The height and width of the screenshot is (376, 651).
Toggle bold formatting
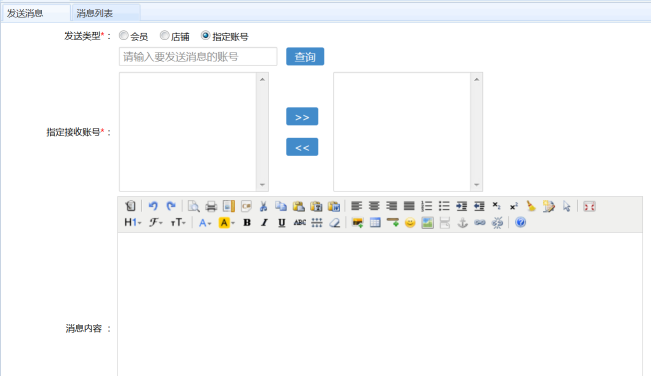[x=247, y=222]
